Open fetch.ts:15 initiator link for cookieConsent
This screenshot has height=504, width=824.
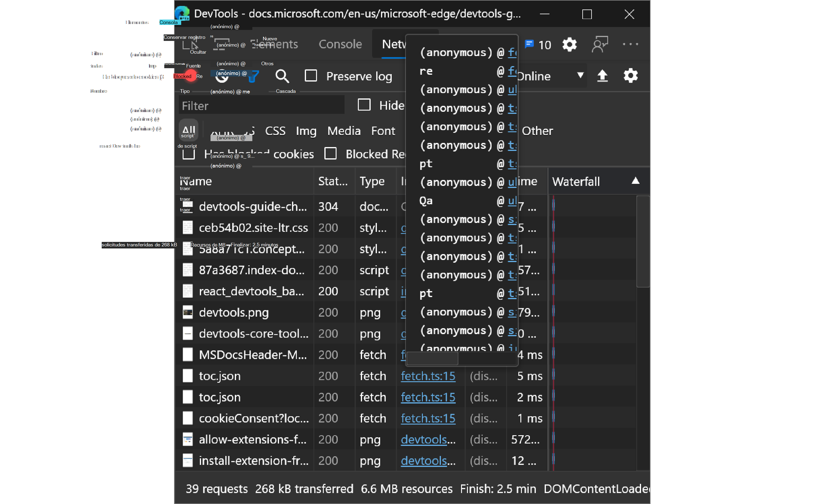click(428, 418)
